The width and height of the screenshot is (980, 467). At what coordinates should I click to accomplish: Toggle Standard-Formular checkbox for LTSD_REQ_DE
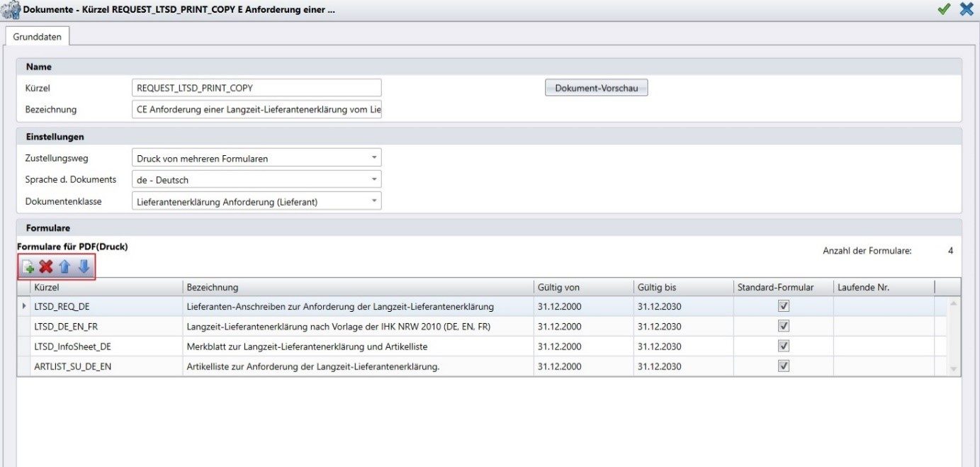coord(783,307)
